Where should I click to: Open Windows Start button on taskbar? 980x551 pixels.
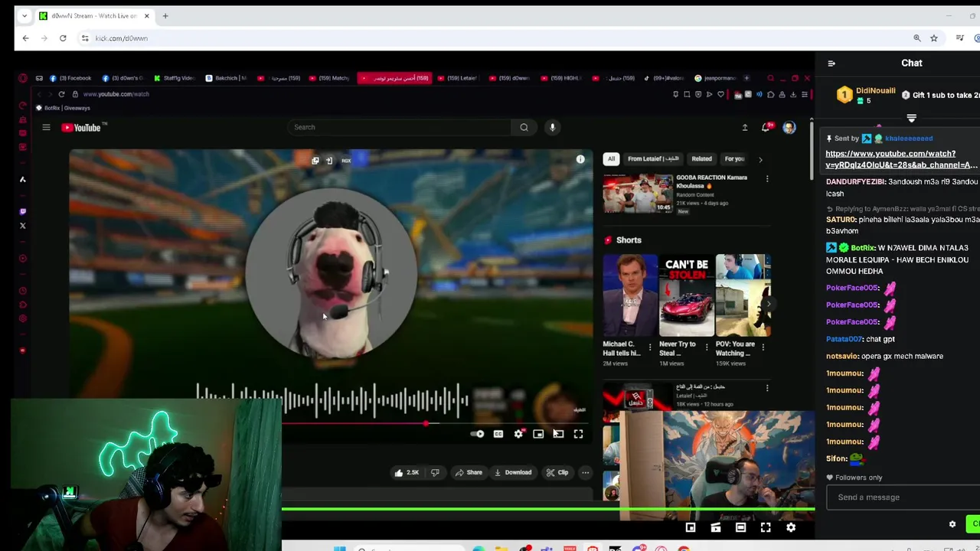pos(339,548)
